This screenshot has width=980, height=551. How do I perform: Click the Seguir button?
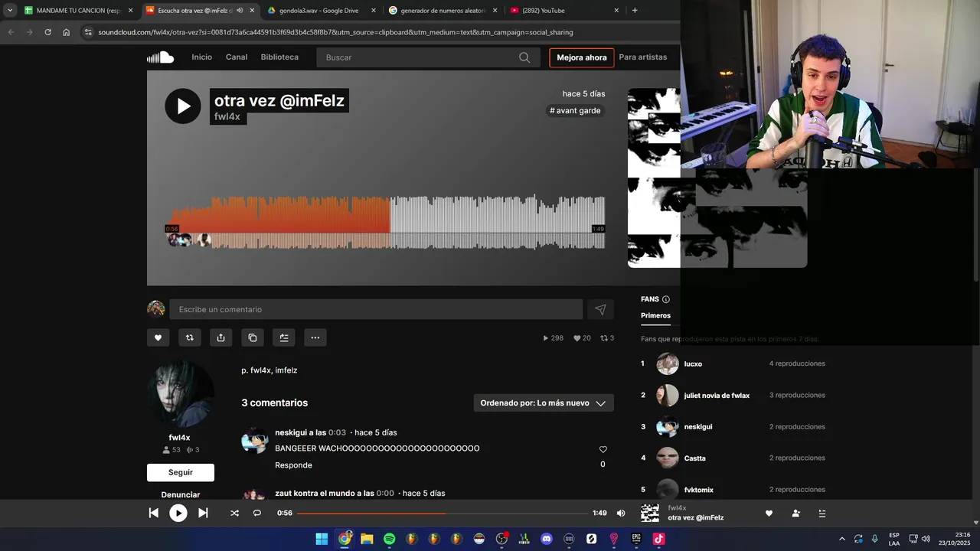click(181, 472)
